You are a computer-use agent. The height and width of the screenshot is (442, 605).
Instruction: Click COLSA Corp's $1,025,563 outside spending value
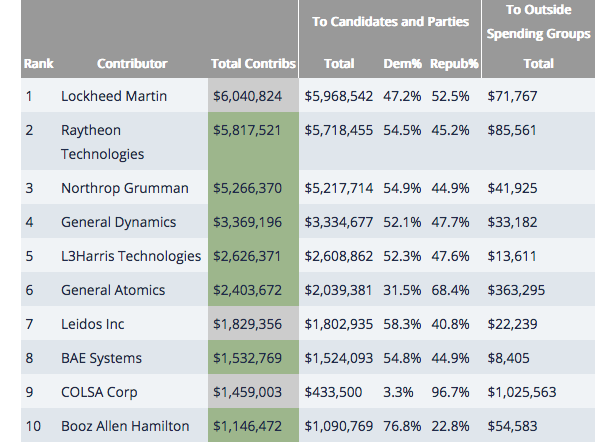525,392
